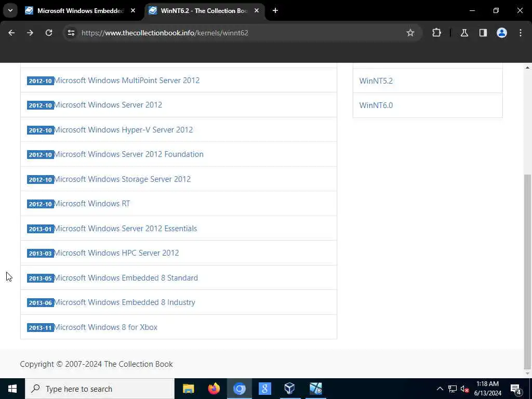View site information icon in address bar
532x399 pixels.
71,33
